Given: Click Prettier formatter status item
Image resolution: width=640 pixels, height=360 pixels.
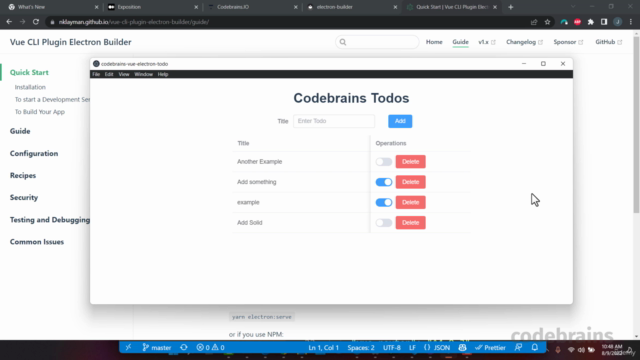Looking at the screenshot, I should (490, 348).
